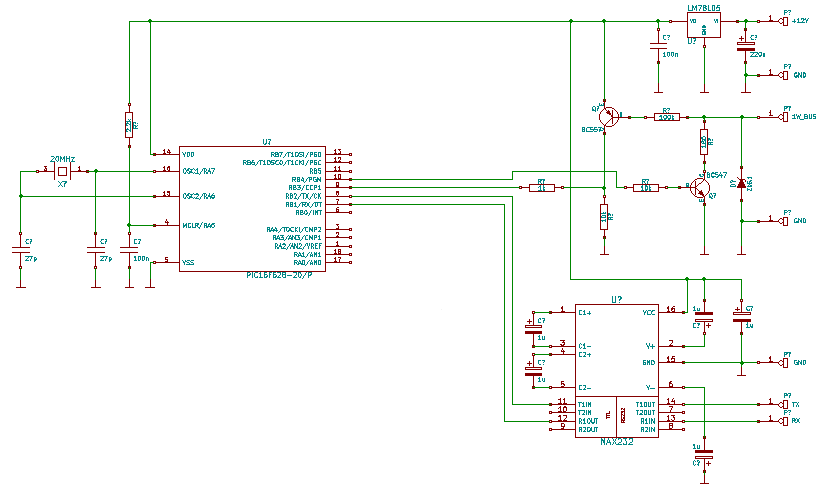Click the 220u electrolytic capacitor symbol
This screenshot has height=494, width=824.
pyautogui.click(x=743, y=45)
